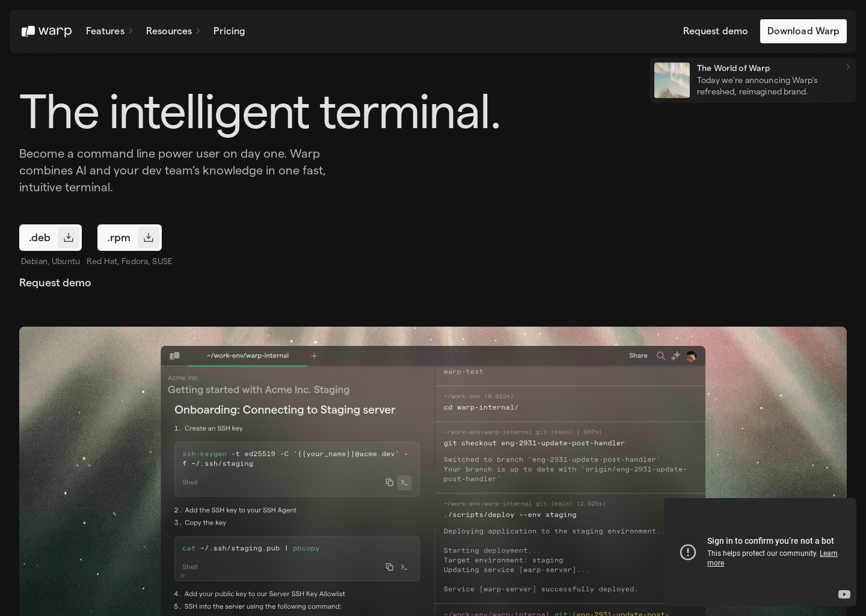This screenshot has height=616, width=866.
Task: Run the ssh-keygen command in terminal
Action: [404, 482]
